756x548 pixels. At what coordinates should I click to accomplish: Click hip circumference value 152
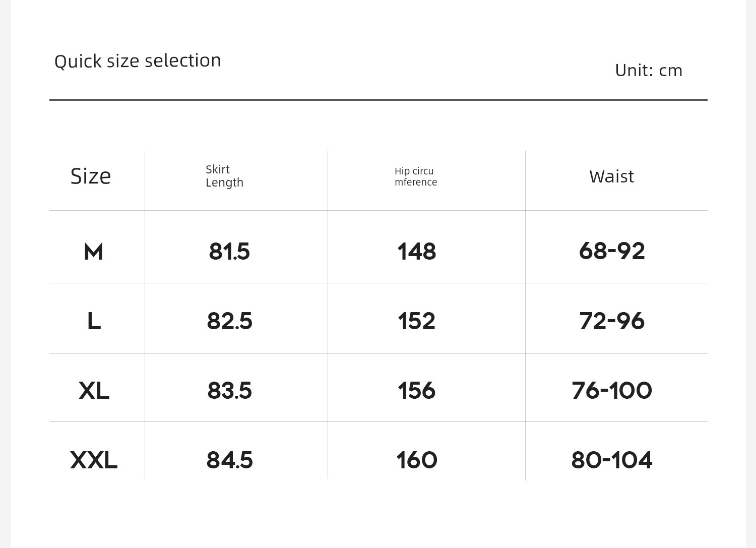(416, 321)
